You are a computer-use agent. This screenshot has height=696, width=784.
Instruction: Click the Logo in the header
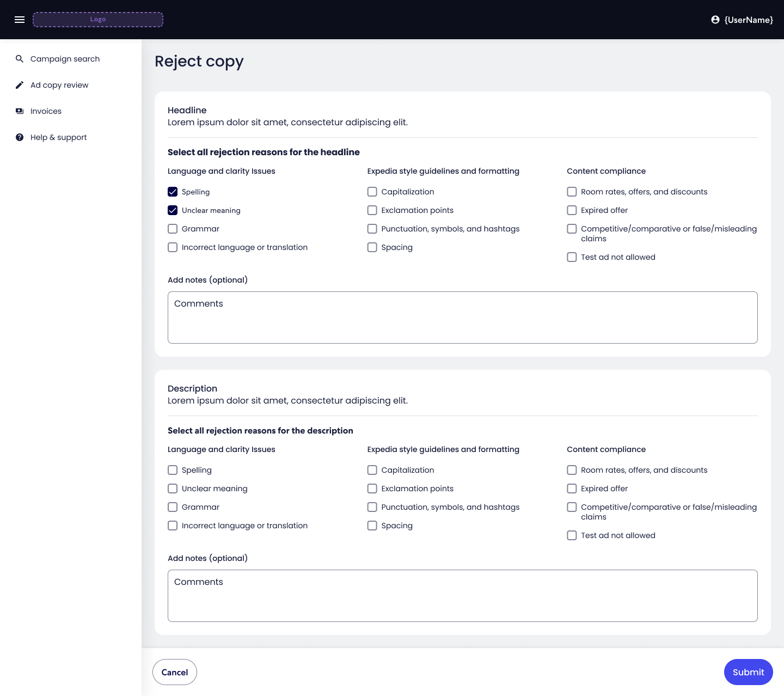98,19
